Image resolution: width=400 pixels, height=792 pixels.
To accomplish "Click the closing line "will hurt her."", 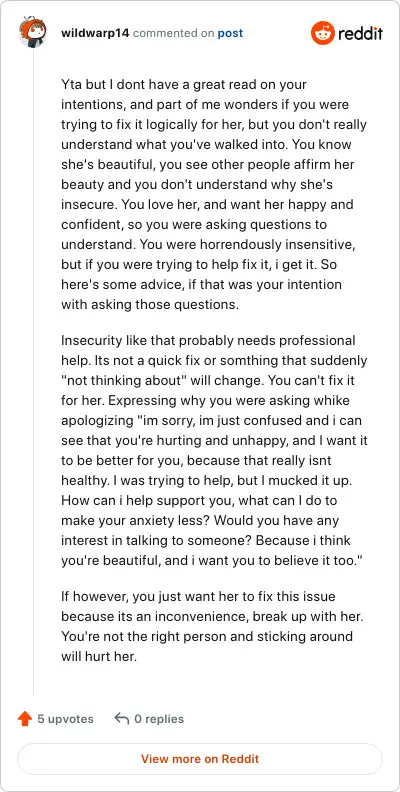I will tap(99, 658).
